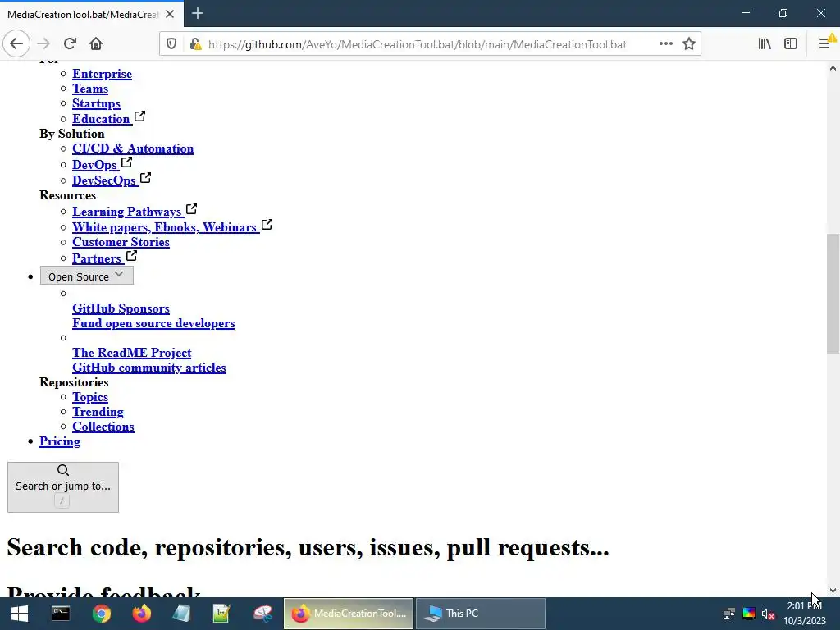Image resolution: width=840 pixels, height=630 pixels.
Task: Open the Windows Start menu
Action: (20, 614)
